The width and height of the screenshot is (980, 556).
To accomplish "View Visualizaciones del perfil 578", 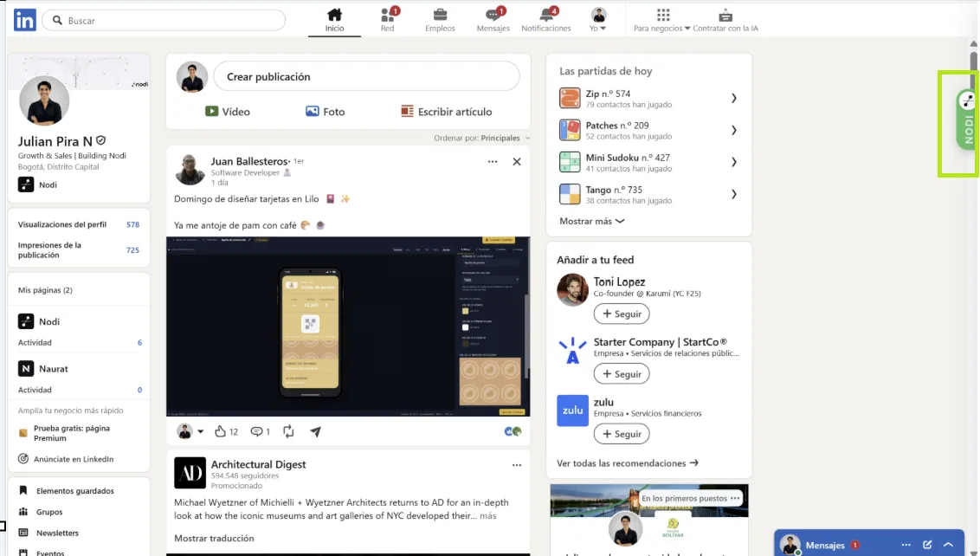I will [79, 224].
